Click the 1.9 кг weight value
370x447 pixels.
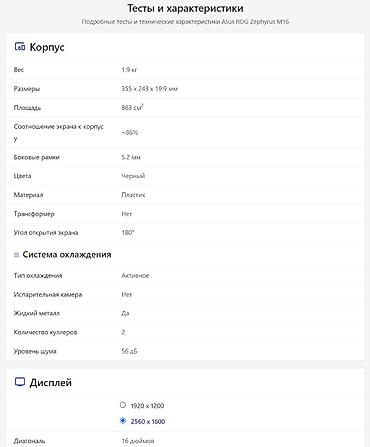click(129, 70)
